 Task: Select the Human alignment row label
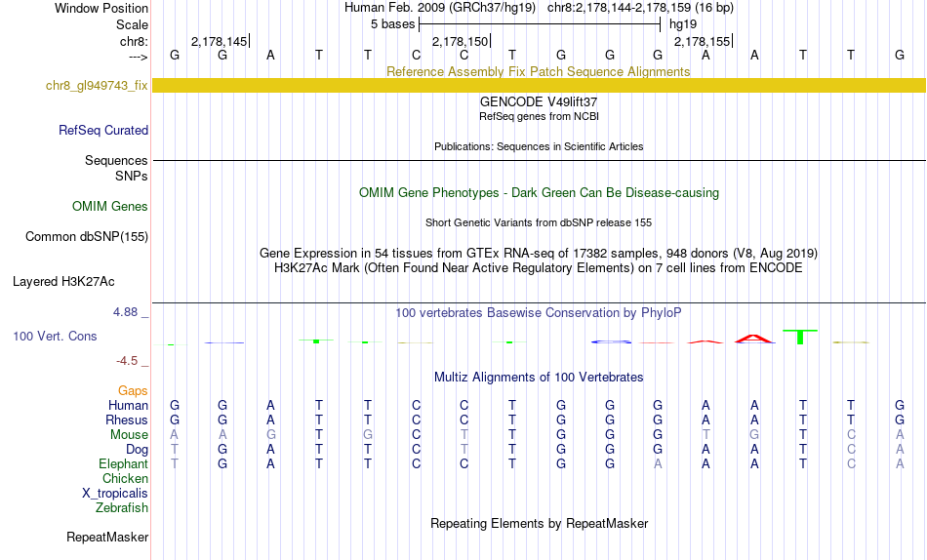point(128,405)
